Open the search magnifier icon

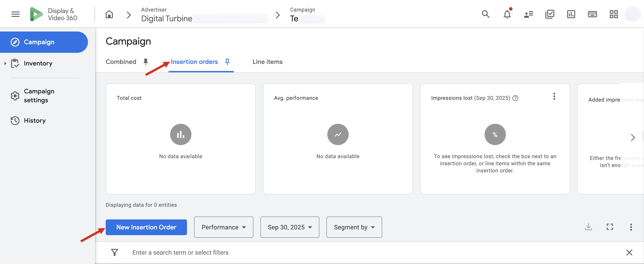(485, 14)
